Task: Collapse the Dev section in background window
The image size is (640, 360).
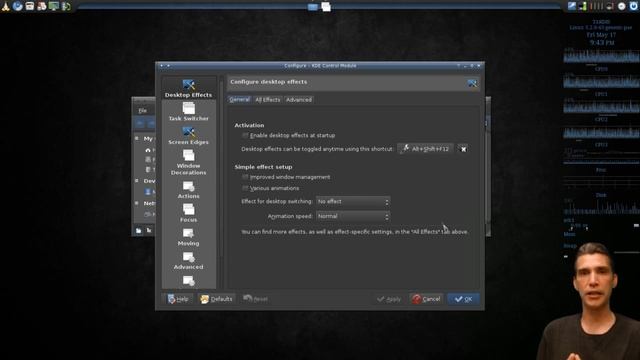Action: pos(137,180)
